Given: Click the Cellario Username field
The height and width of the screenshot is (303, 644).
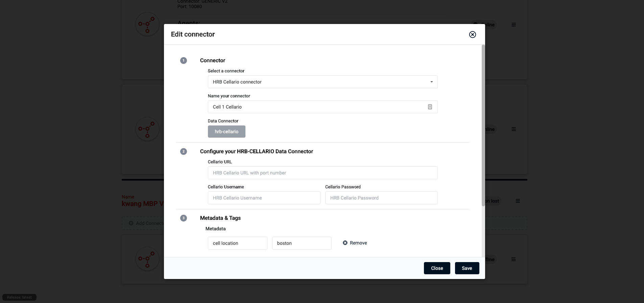Looking at the screenshot, I should pyautogui.click(x=264, y=198).
